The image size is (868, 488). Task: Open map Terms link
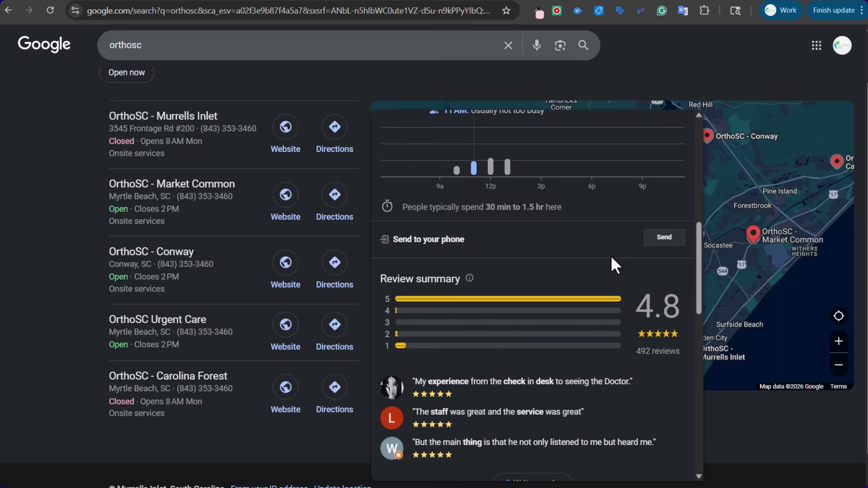838,386
